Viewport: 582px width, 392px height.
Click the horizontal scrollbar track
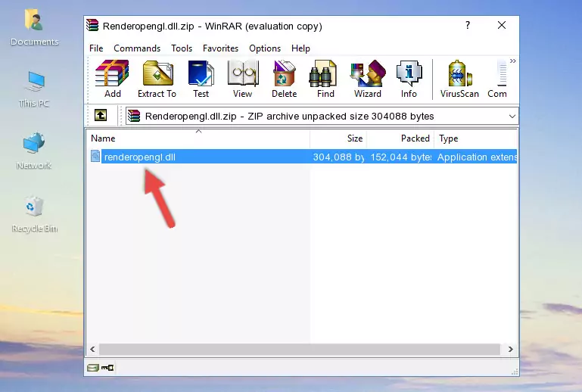(x=300, y=349)
